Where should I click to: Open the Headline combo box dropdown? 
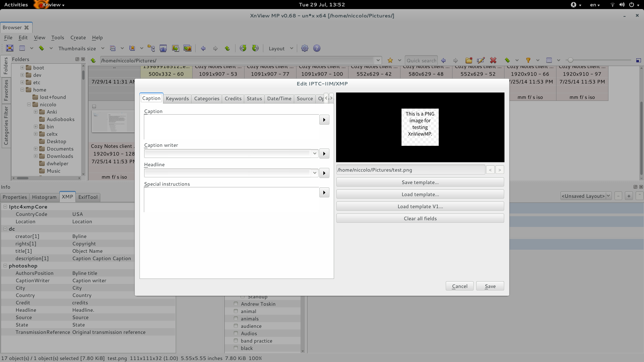(x=314, y=173)
